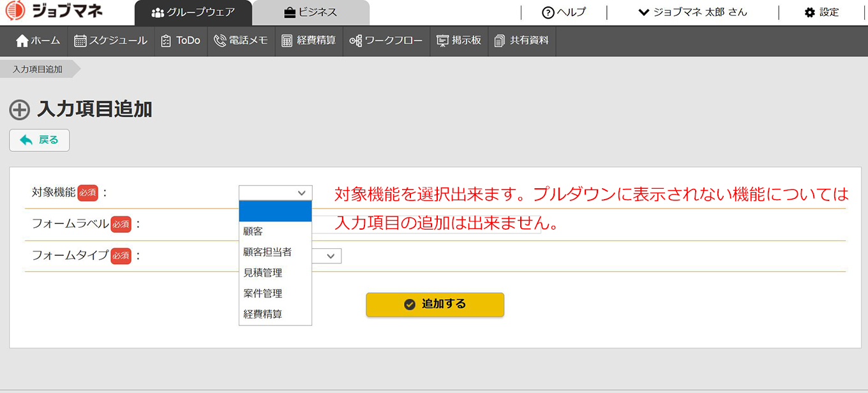The width and height of the screenshot is (868, 393).
Task: Click the 戻る button
Action: (x=39, y=140)
